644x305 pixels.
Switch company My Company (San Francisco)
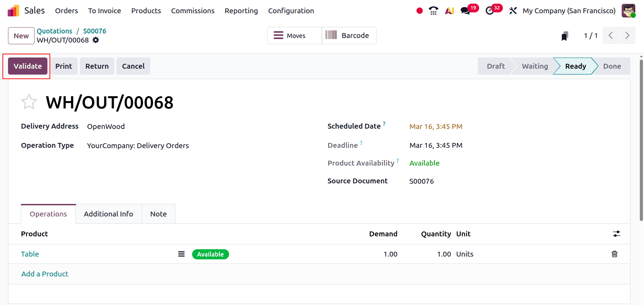click(569, 11)
